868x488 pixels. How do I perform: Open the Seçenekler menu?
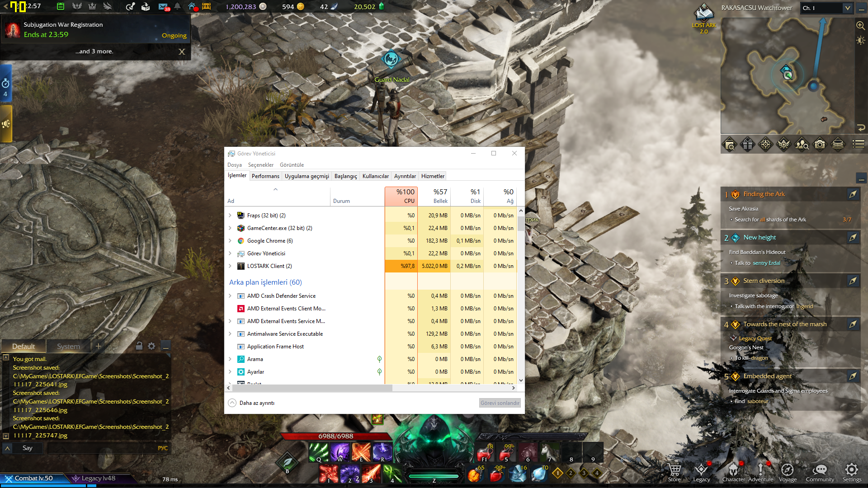coord(260,165)
